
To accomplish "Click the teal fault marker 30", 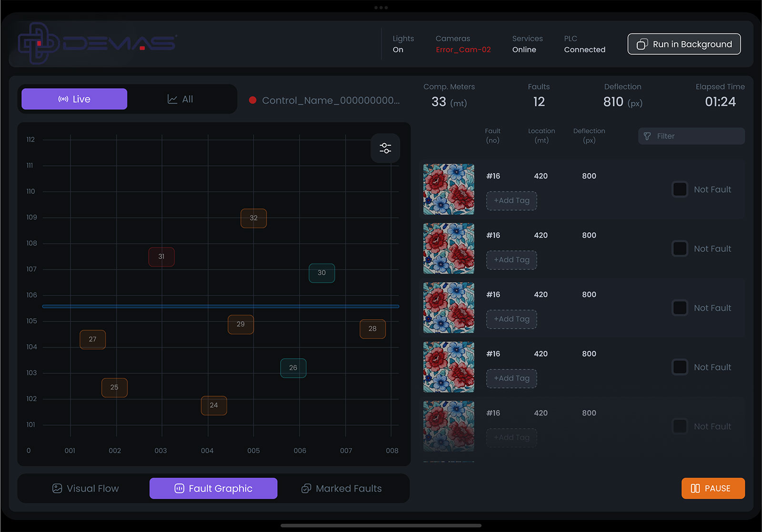I will (321, 273).
